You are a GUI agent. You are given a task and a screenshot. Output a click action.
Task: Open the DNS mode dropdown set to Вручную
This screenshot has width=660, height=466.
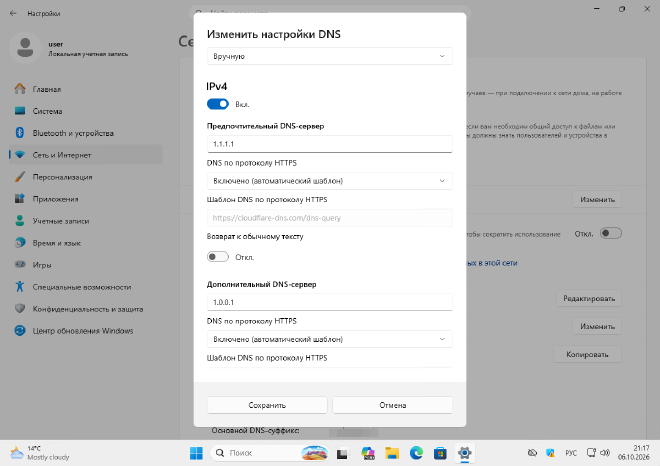(x=330, y=56)
